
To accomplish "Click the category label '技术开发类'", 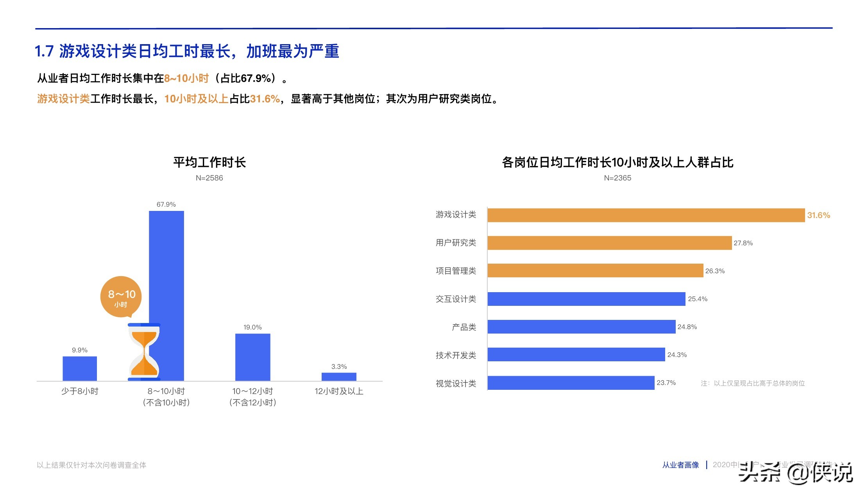I will click(x=456, y=355).
